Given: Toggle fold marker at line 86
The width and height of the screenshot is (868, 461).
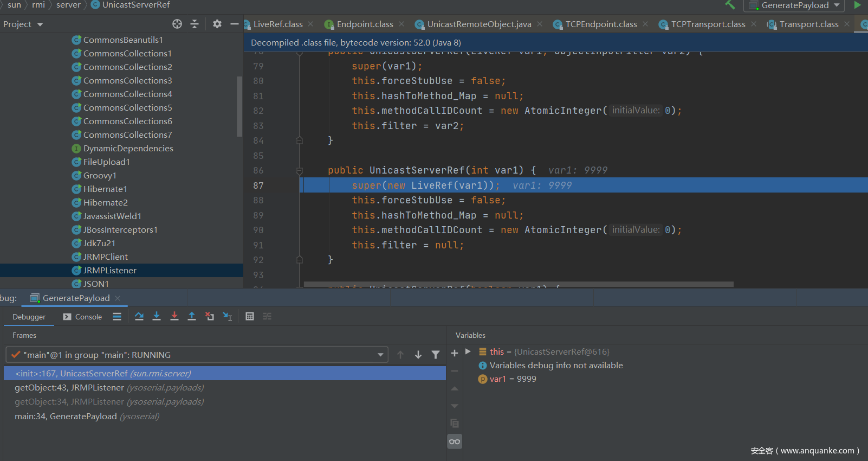Looking at the screenshot, I should (x=299, y=170).
